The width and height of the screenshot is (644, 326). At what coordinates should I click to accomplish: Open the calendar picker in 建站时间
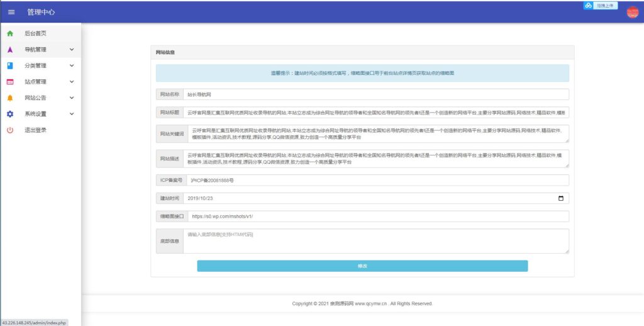[561, 198]
